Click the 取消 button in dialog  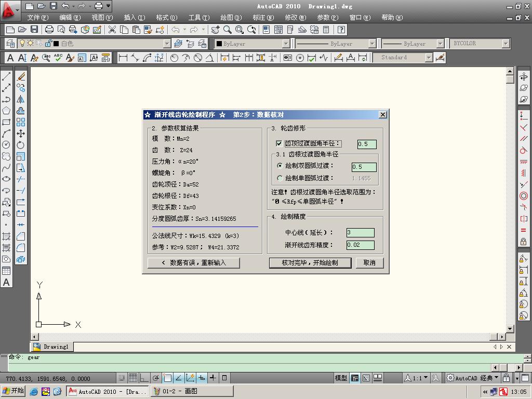[x=369, y=262]
